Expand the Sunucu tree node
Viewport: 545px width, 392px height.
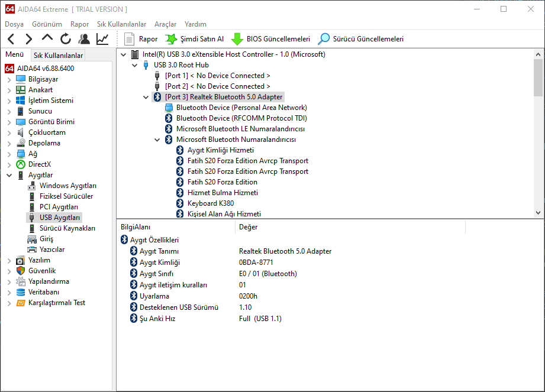coord(9,112)
